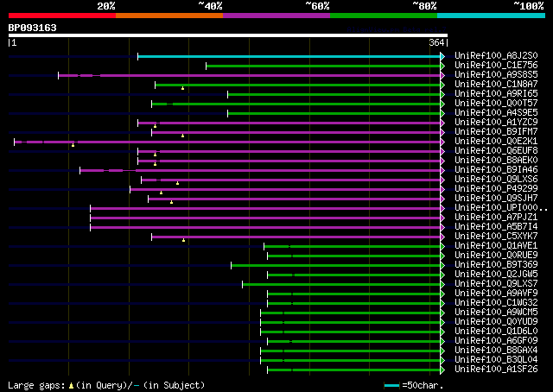Screen dimensions: 553x392
Task: Select the UniRef100_Q0E2K1 label
Action: [x=496, y=142]
